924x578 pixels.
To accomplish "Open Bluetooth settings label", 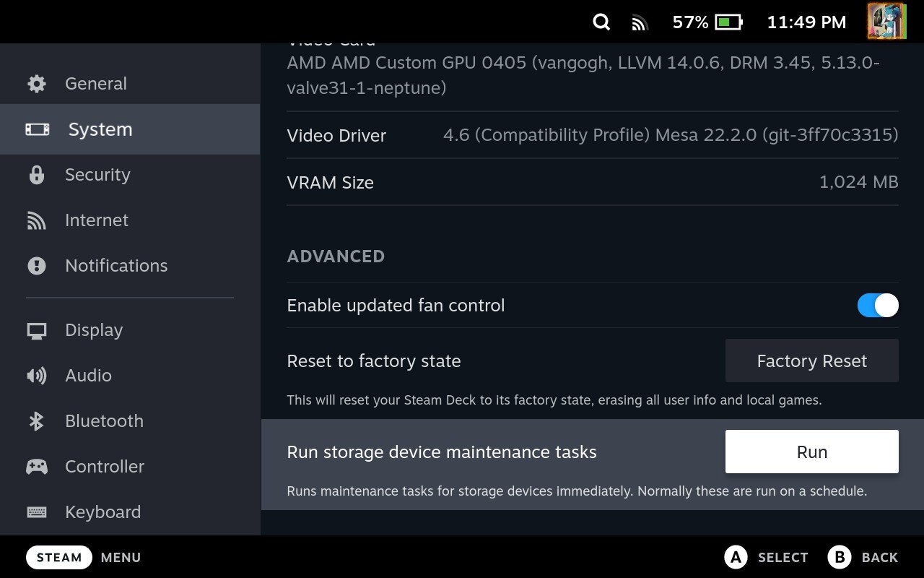I will point(104,421).
